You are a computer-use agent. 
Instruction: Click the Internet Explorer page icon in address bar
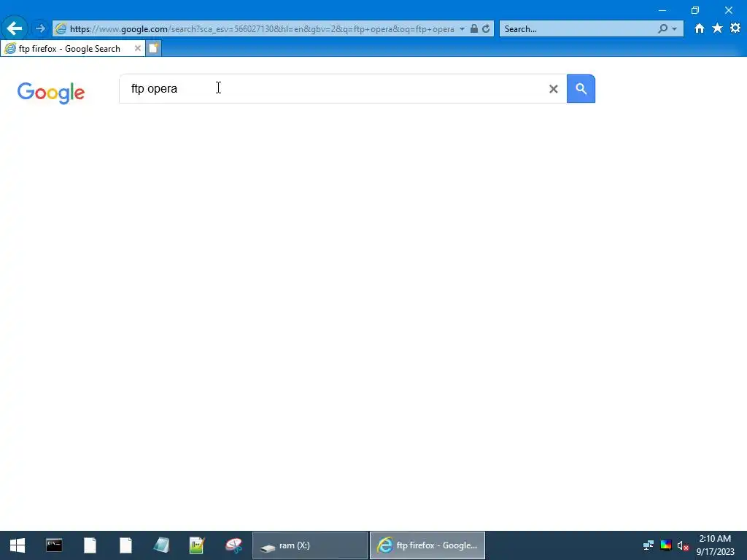(61, 28)
